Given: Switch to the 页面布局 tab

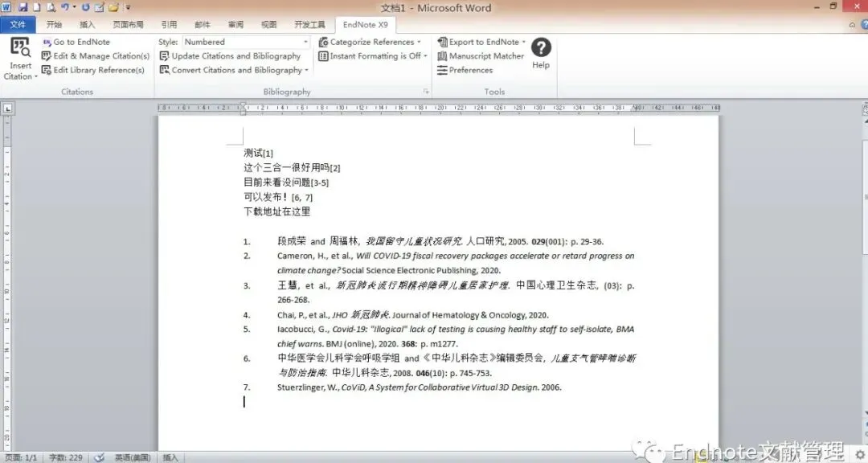Looking at the screenshot, I should (x=128, y=24).
